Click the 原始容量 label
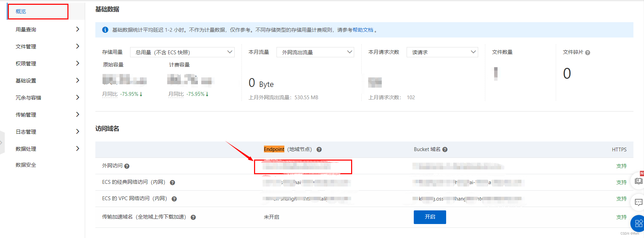Image resolution: width=644 pixels, height=238 pixels. click(113, 65)
